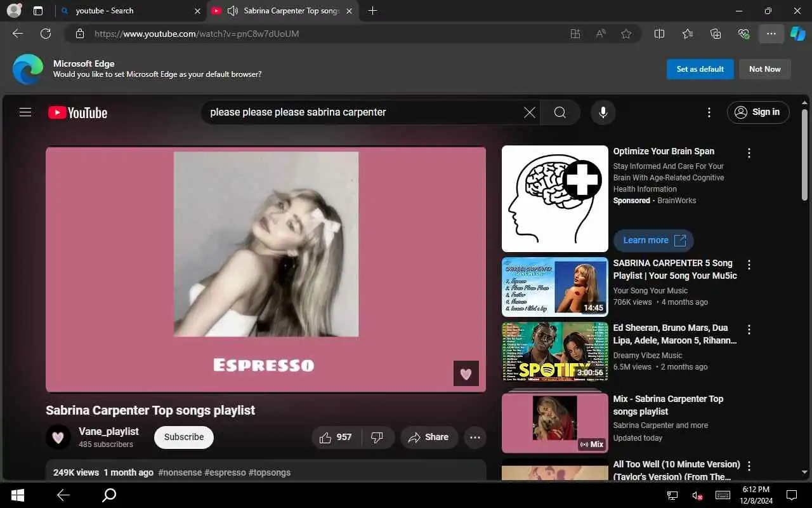Click the heart watermark on the video
The width and height of the screenshot is (812, 508).
click(x=466, y=373)
